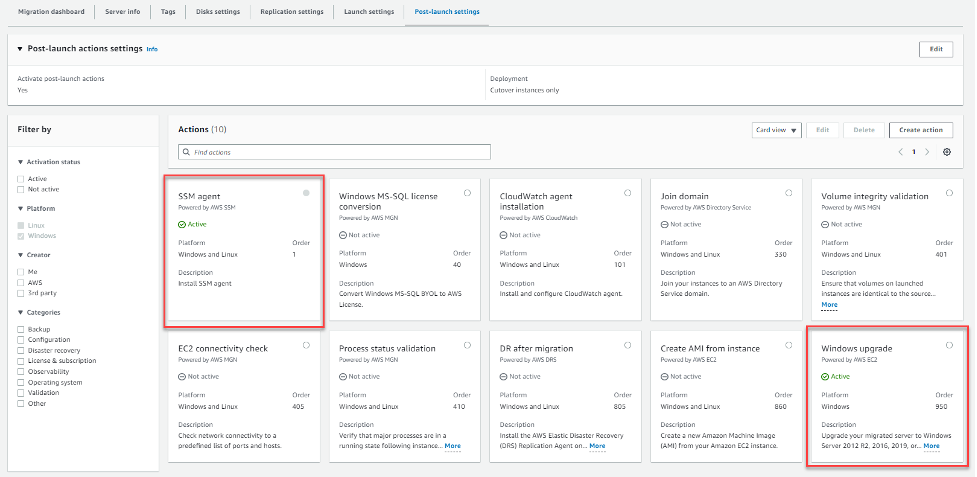Check the 3rd party creator filter

(21, 293)
